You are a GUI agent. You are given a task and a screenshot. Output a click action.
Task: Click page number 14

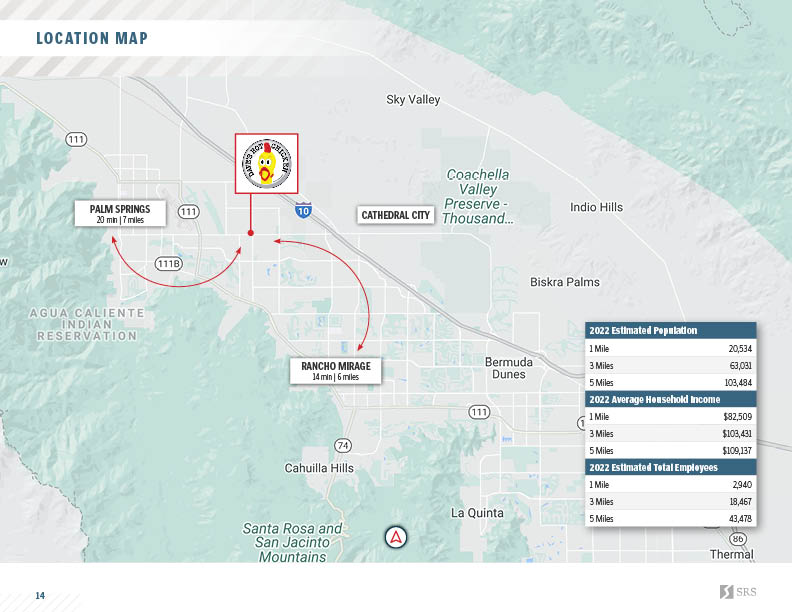click(40, 596)
